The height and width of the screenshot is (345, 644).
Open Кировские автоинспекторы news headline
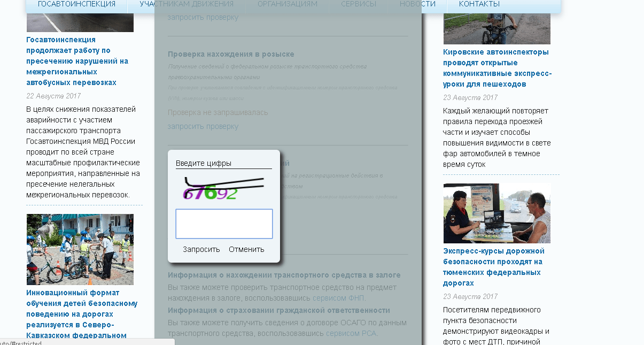pyautogui.click(x=496, y=68)
